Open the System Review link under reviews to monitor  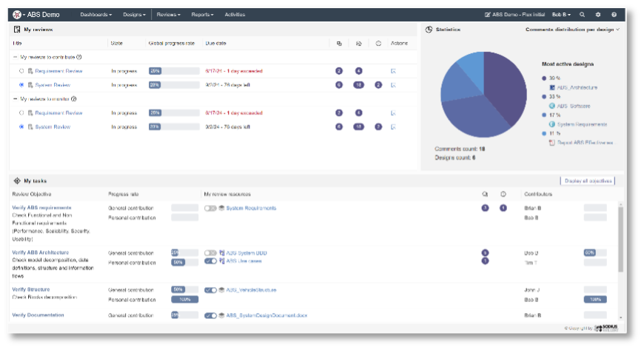click(x=53, y=127)
